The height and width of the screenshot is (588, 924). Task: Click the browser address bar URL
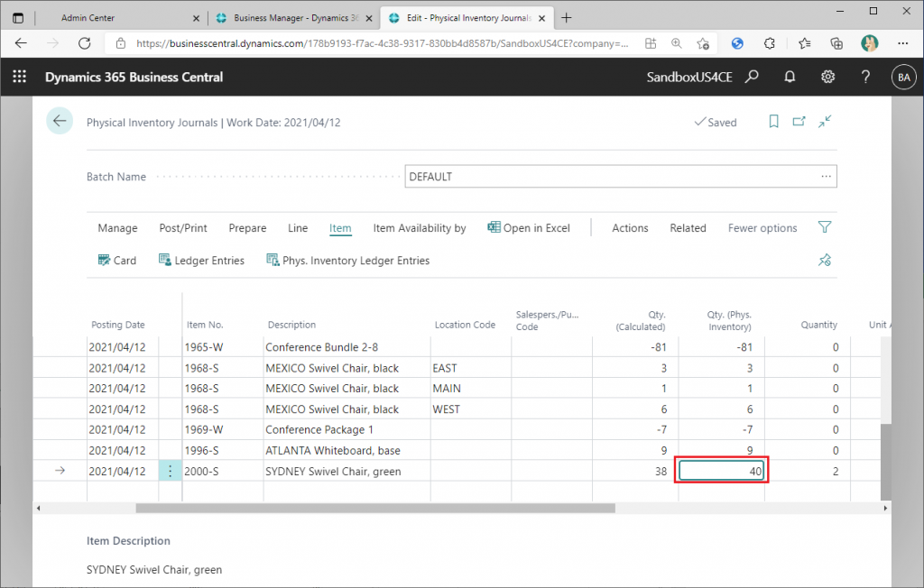[x=382, y=43]
